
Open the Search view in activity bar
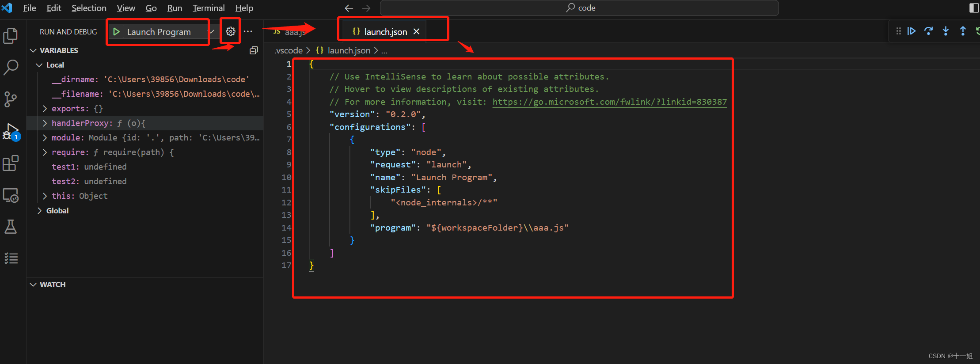coord(11,68)
